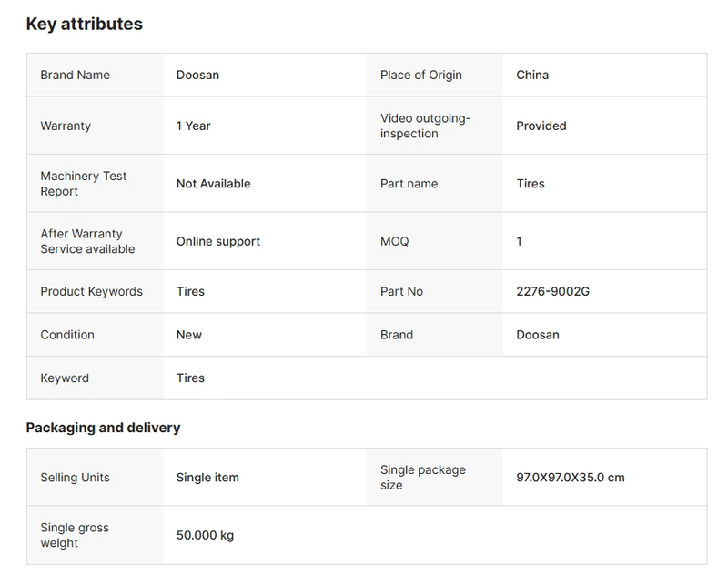The image size is (728, 575).
Task: Click the MOQ label cell
Action: coord(394,241)
